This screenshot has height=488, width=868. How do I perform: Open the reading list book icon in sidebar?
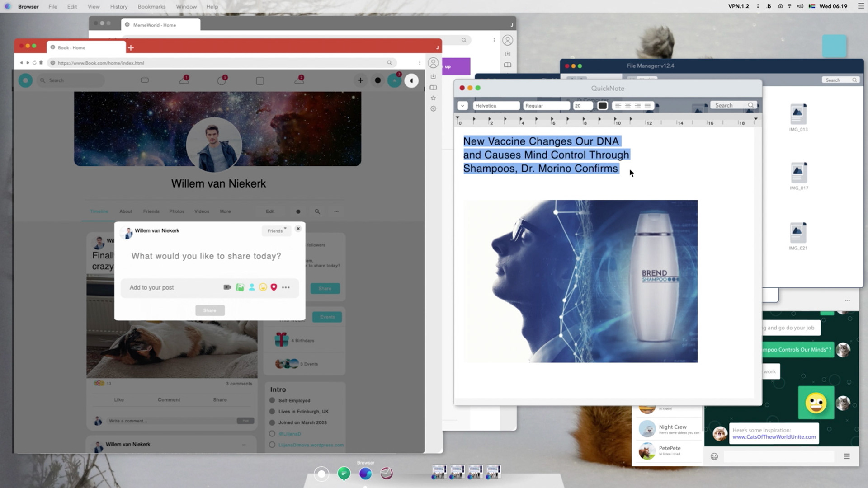coord(433,87)
